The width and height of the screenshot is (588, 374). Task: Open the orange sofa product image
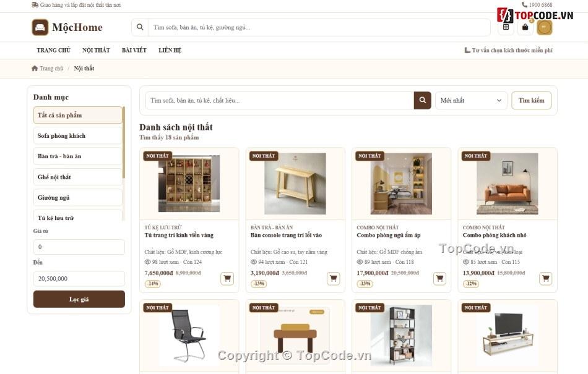(x=508, y=184)
